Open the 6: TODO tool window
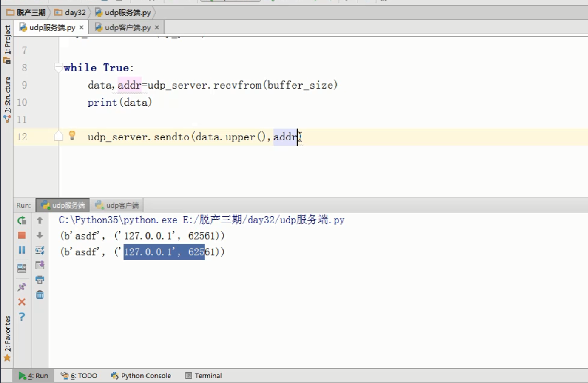The image size is (588, 383). tap(79, 376)
